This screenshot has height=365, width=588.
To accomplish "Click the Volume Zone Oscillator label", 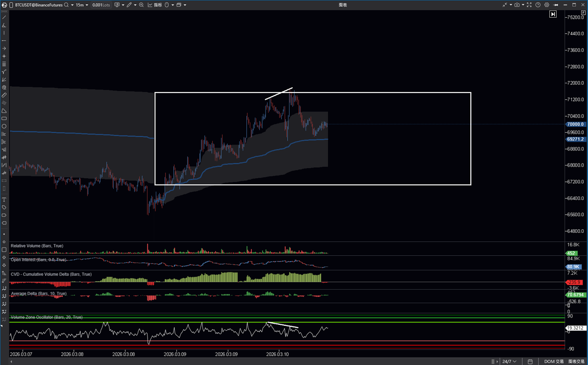I will (47, 317).
